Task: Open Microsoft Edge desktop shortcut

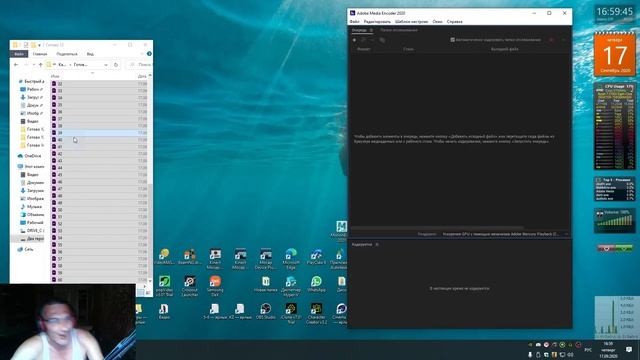Action: coord(291,258)
